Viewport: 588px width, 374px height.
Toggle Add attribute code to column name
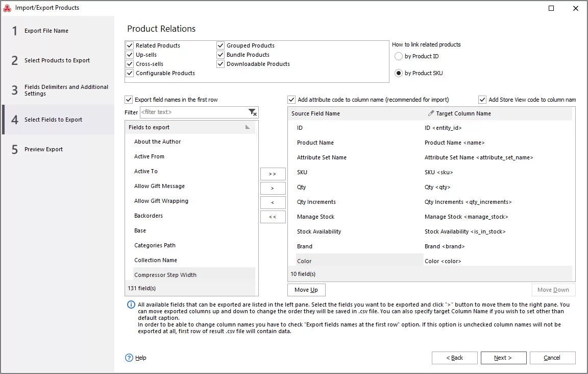coord(291,100)
